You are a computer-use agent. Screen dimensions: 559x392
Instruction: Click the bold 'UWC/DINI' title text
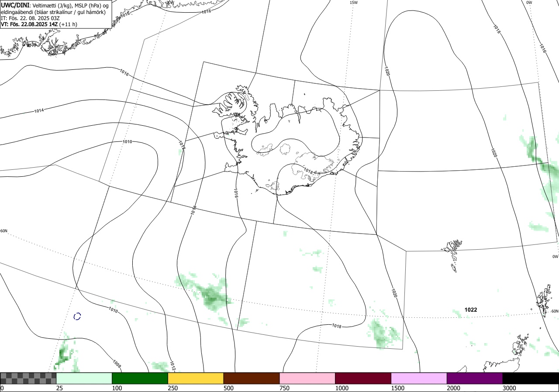15,5
